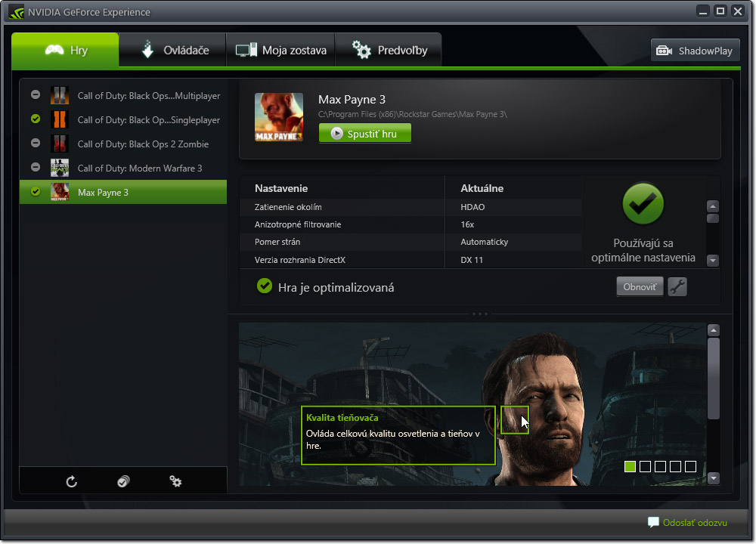Launch game with Spustiť hru button

[365, 134]
